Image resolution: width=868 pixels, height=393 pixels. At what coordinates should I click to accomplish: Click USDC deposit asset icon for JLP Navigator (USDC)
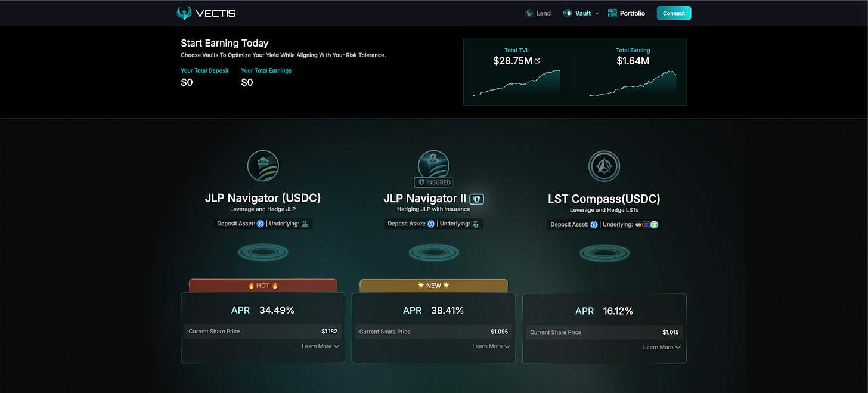[x=261, y=224]
